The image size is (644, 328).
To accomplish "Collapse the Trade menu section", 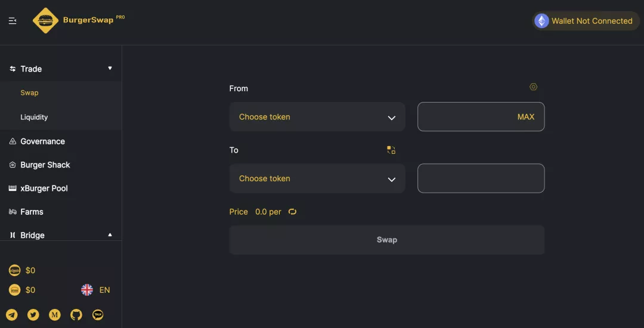I will (110, 69).
